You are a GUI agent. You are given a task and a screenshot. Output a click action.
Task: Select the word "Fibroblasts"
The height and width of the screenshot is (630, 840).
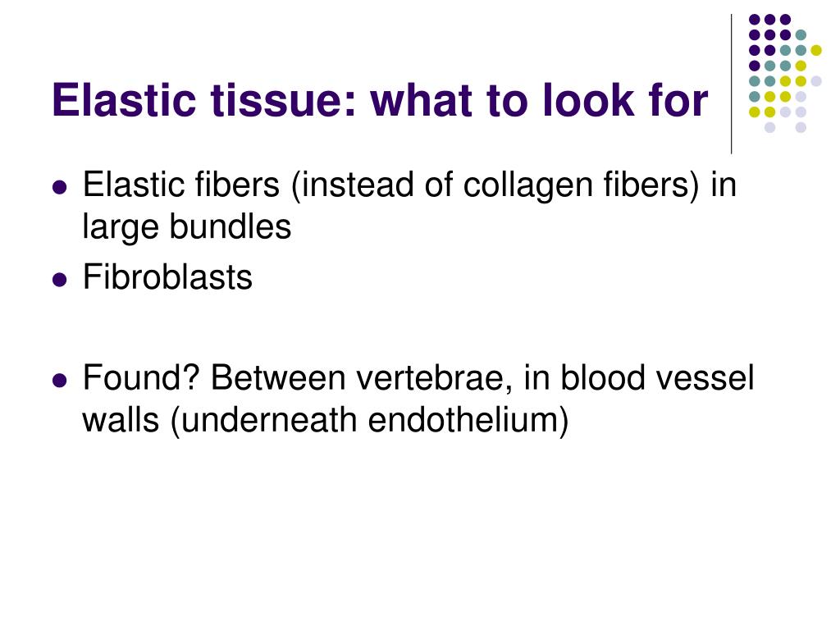point(167,277)
